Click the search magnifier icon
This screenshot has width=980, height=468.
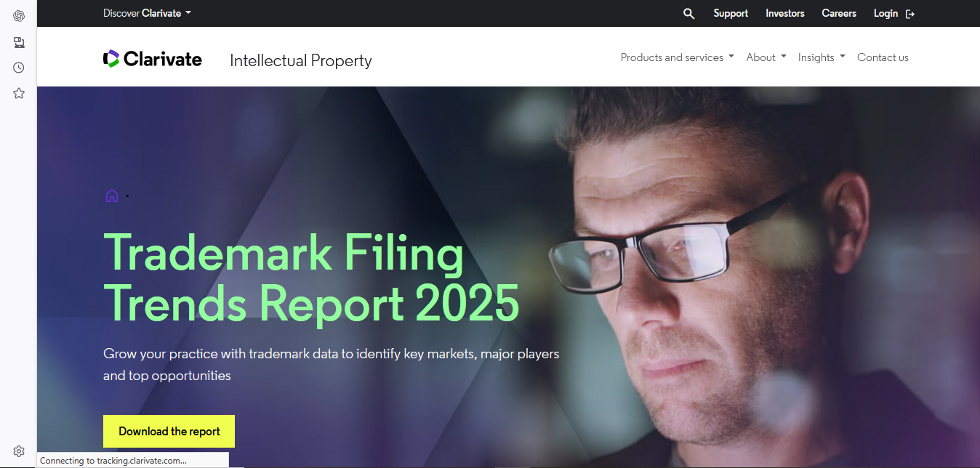coord(689,14)
